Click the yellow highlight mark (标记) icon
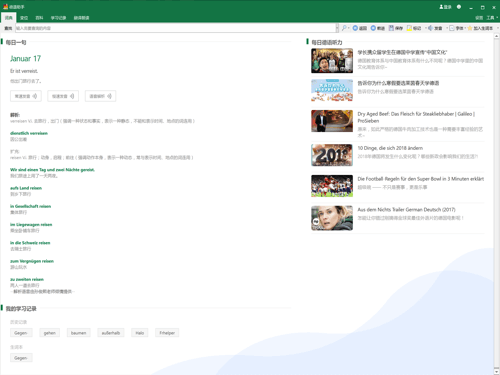This screenshot has height=375, width=500. point(409,28)
